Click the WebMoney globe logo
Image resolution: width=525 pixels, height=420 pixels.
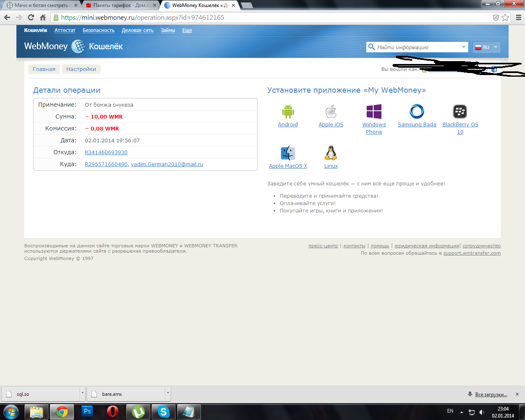click(x=78, y=46)
